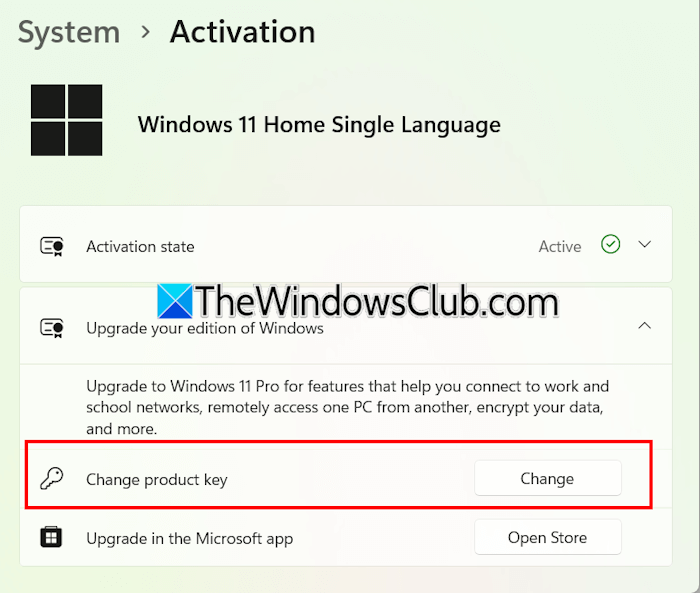
Task: Click the Windows 11 logo
Action: pos(66,120)
